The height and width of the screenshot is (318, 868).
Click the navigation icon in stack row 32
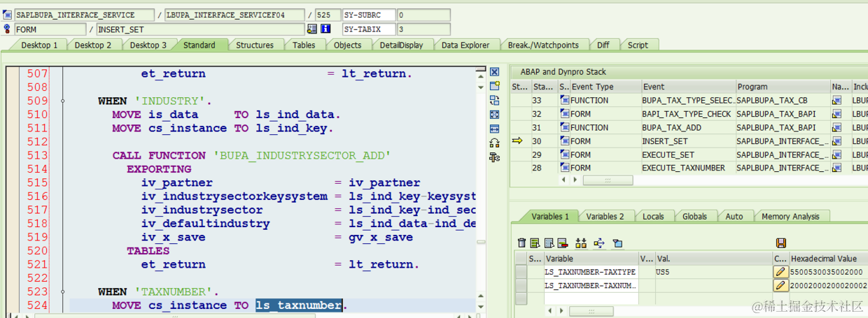(x=836, y=114)
